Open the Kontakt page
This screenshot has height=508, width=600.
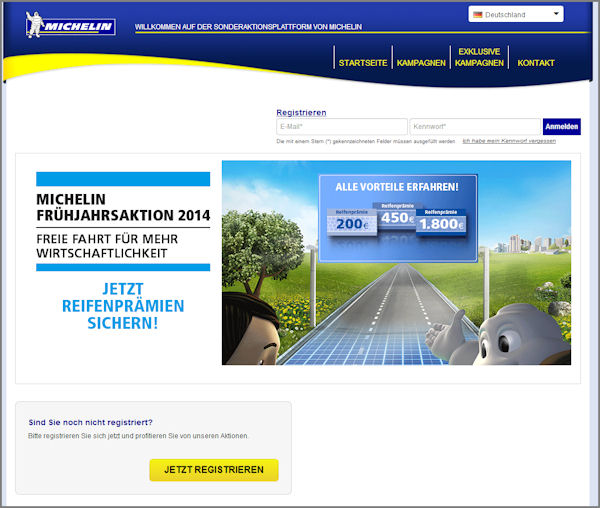point(536,63)
